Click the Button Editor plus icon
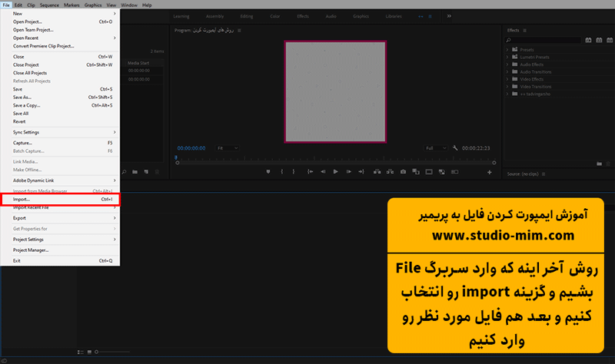Screen dimensions: 615x364 click(x=489, y=172)
